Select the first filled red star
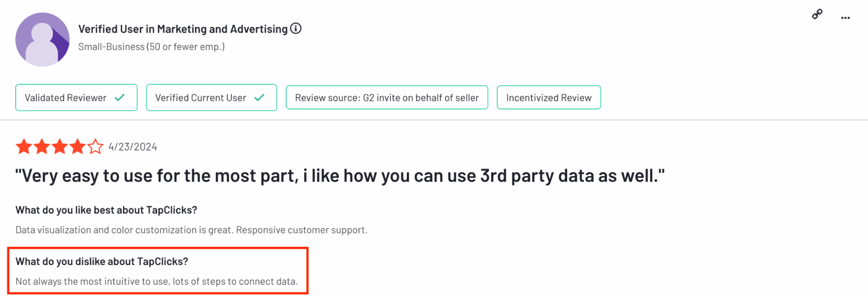The height and width of the screenshot is (297, 868). click(x=25, y=146)
